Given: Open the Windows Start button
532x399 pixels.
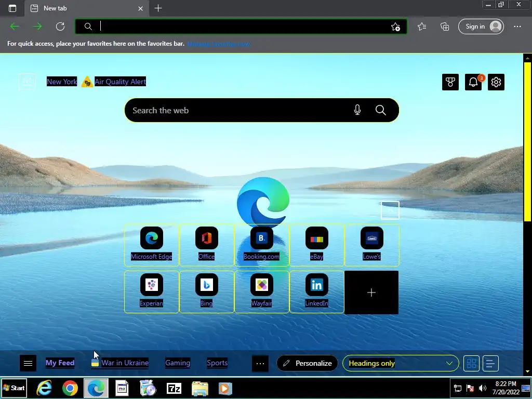Looking at the screenshot, I should click(x=14, y=388).
